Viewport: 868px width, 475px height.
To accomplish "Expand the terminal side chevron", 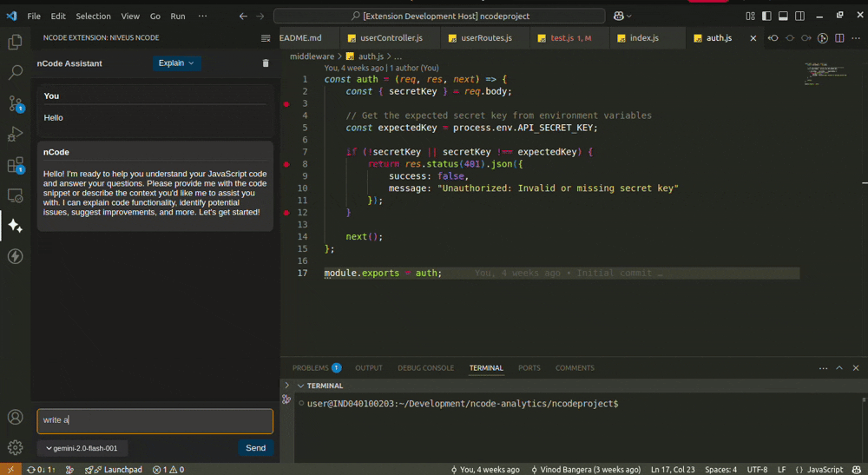I will click(x=286, y=386).
